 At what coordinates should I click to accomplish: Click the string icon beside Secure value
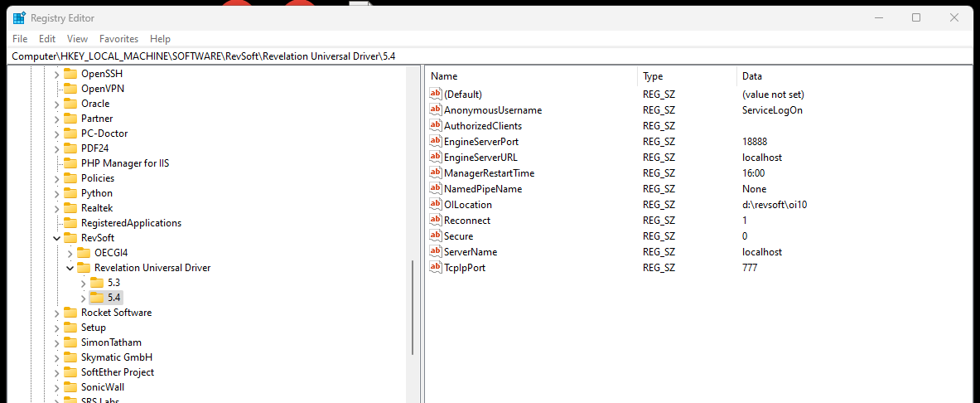point(436,236)
